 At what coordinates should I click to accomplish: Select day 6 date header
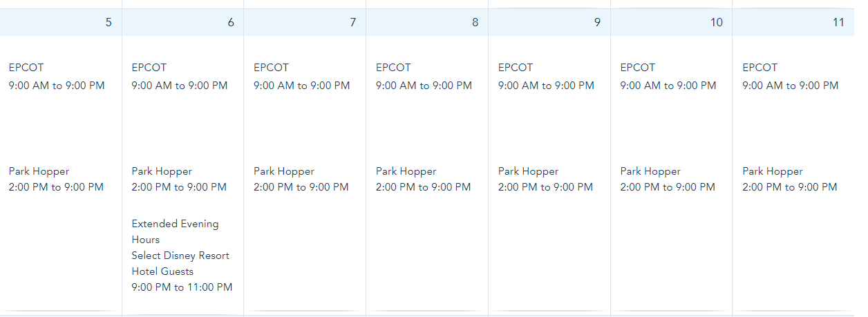point(230,22)
